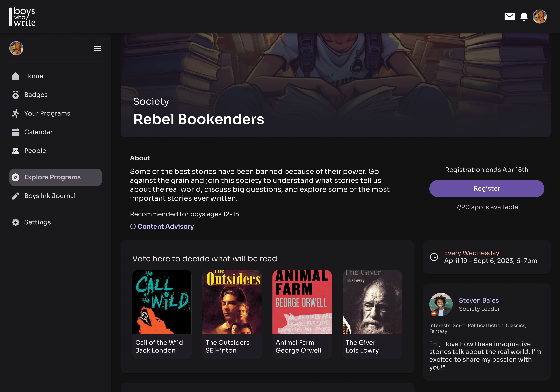Vote for The Giver book cover

[x=372, y=302]
